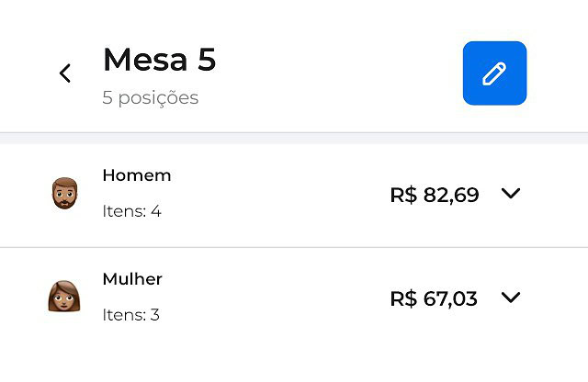Select the Mulher avatar emoji
Screen dimensions: 588x382
[64, 297]
